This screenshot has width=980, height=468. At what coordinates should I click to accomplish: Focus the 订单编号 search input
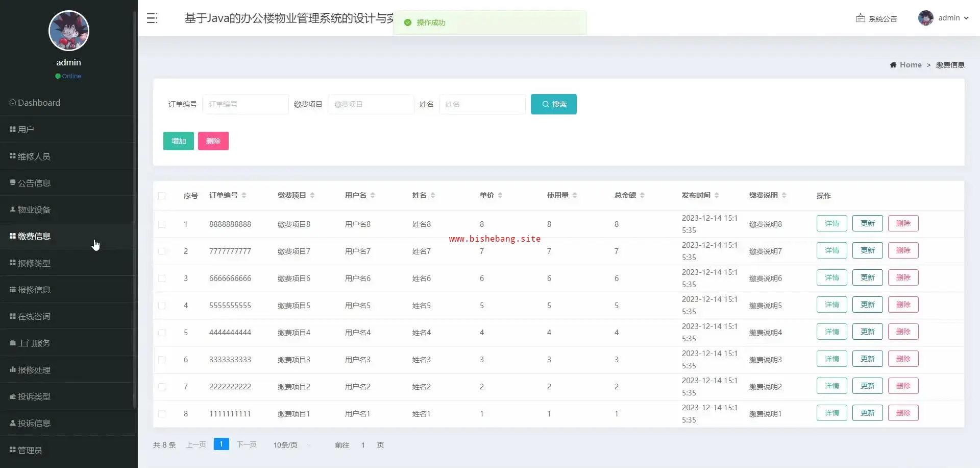click(246, 104)
